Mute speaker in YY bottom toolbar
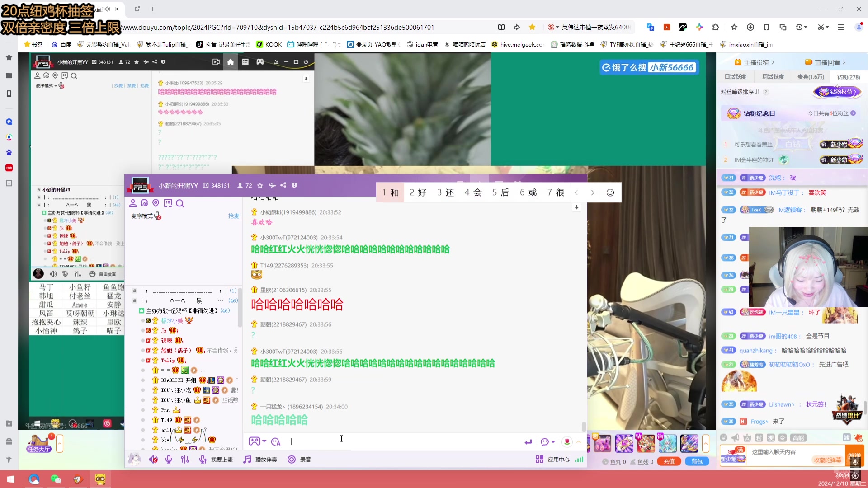The width and height of the screenshot is (868, 488). click(x=154, y=460)
